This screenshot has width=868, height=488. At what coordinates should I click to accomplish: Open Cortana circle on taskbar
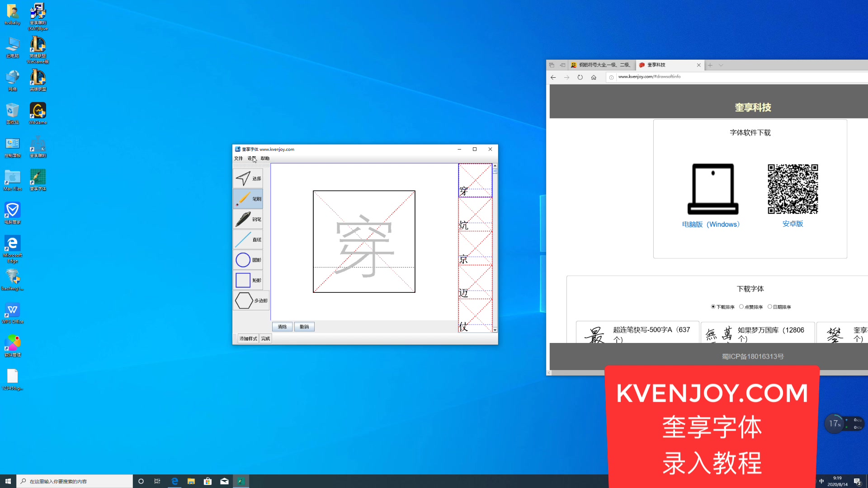click(141, 481)
